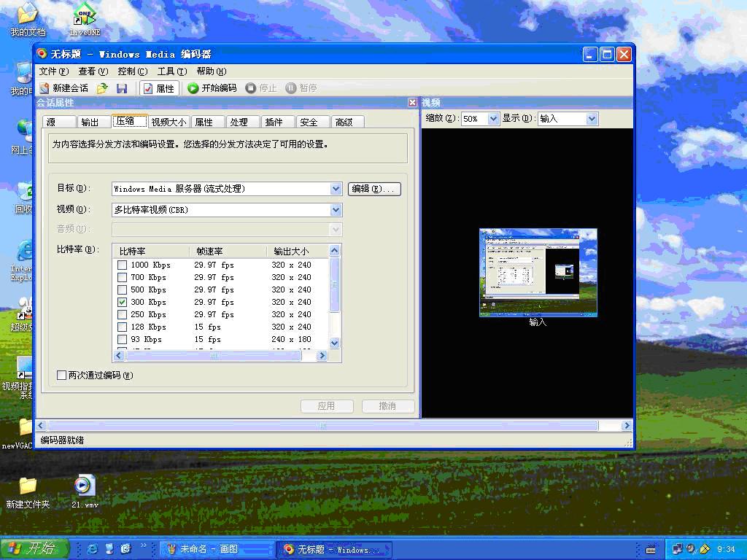Open the 控制(C) menu

pyautogui.click(x=133, y=71)
